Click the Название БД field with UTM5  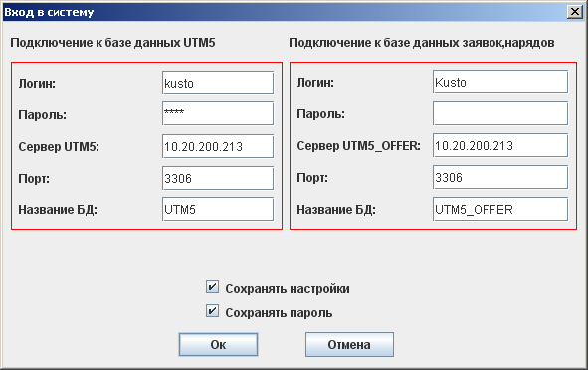click(x=218, y=209)
